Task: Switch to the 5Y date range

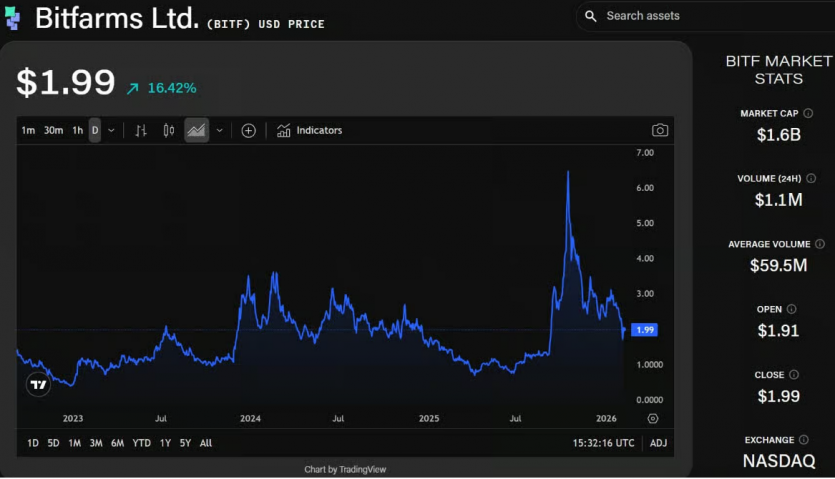Action: (x=185, y=443)
